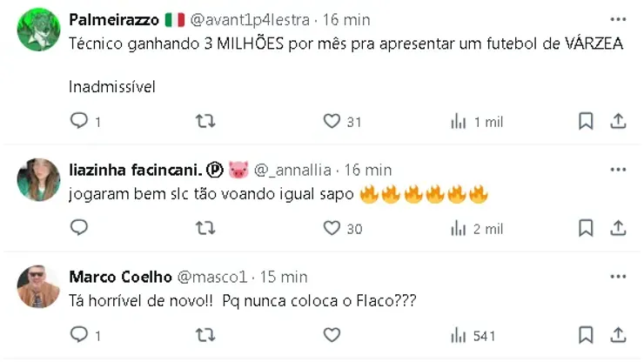Like Palmeirazzo's tweet with 31 likes
644x362 pixels.
coord(332,121)
